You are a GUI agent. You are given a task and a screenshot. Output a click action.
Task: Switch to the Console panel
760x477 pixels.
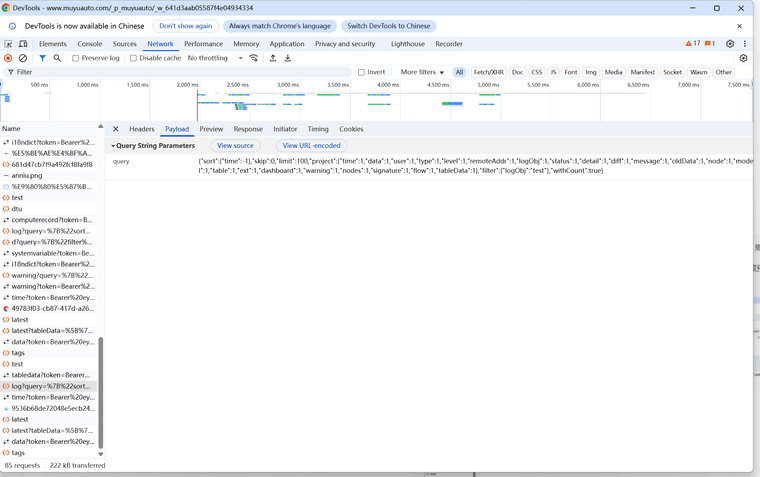[90, 44]
